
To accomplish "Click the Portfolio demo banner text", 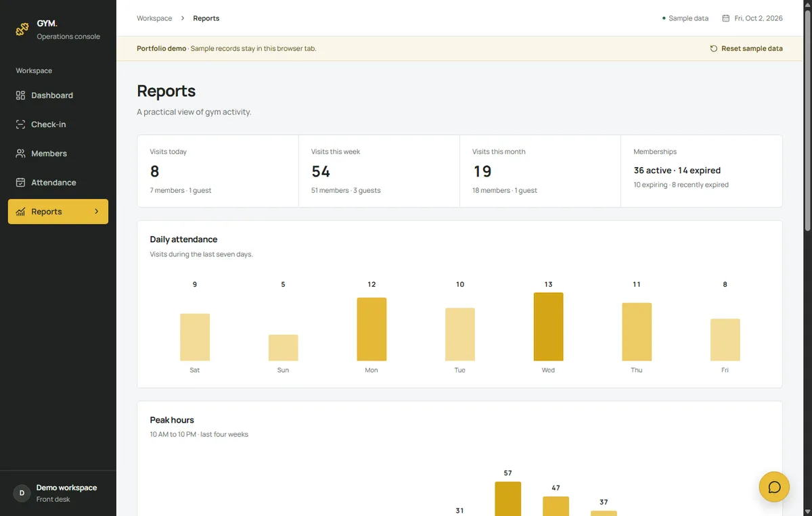I will pyautogui.click(x=227, y=49).
